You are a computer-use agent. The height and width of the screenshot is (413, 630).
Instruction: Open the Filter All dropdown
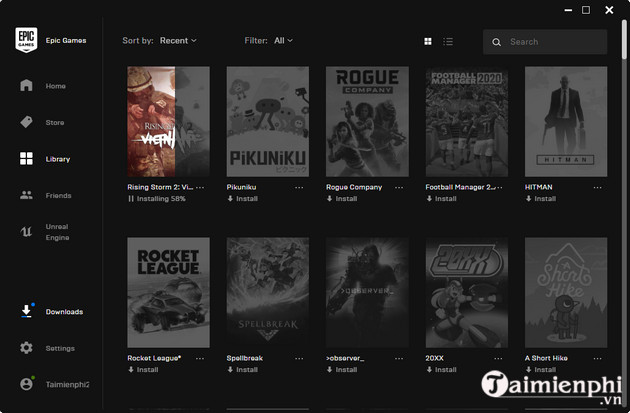[x=283, y=41]
